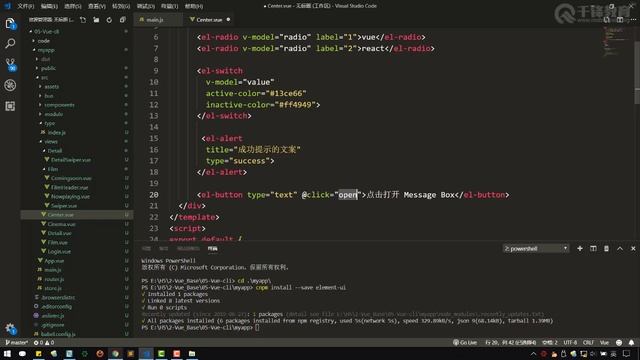The width and height of the screenshot is (640, 360).
Task: Open the 文件 menu
Action: [25, 6]
